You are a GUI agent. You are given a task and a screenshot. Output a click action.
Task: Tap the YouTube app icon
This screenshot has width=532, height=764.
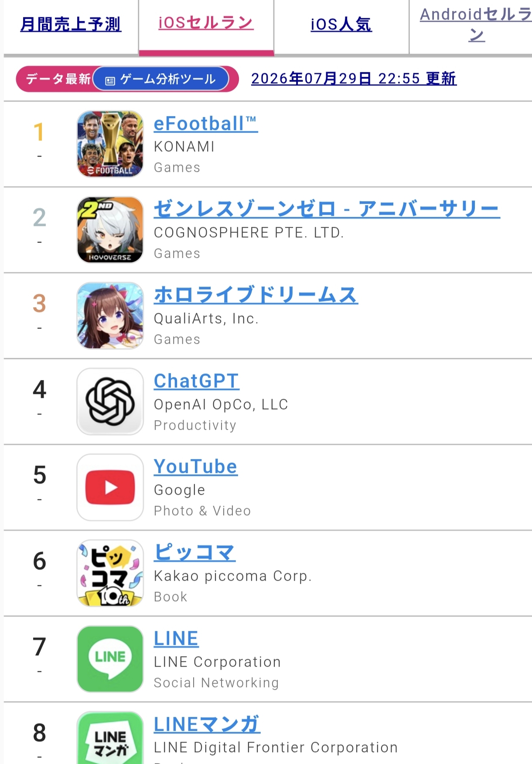coord(110,487)
